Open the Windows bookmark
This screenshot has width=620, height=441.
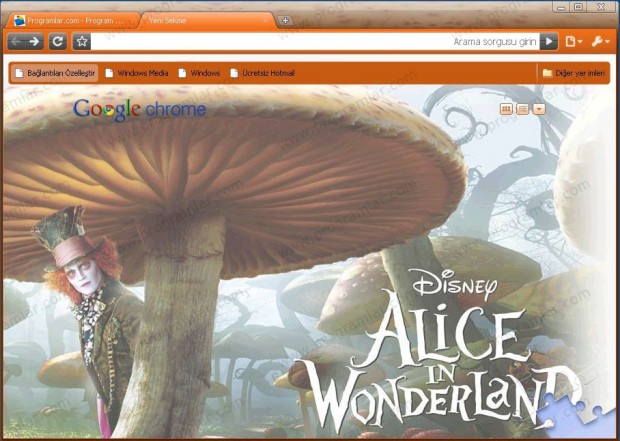(x=199, y=73)
